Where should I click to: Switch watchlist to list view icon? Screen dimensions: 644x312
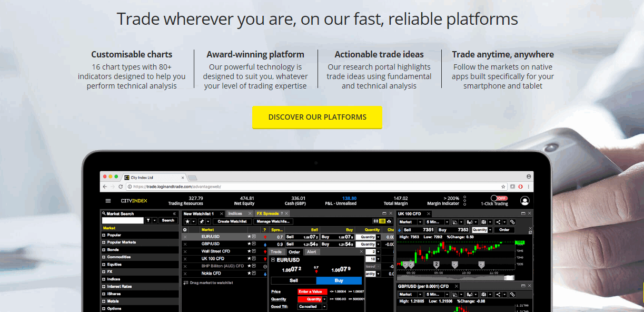382,221
